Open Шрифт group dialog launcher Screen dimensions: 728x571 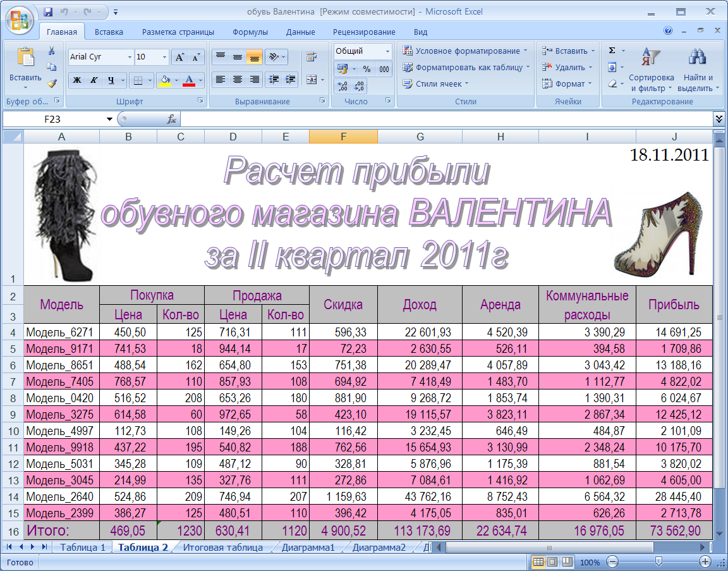200,101
